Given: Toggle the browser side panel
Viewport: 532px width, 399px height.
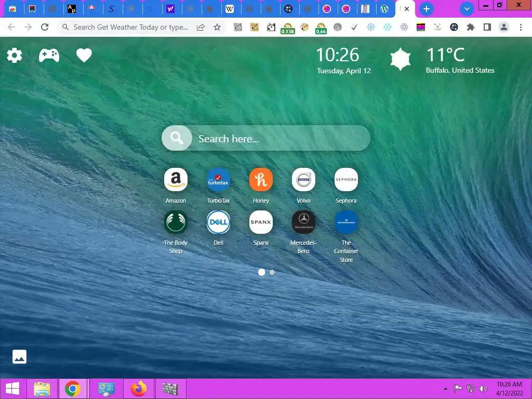Looking at the screenshot, I should 487,27.
